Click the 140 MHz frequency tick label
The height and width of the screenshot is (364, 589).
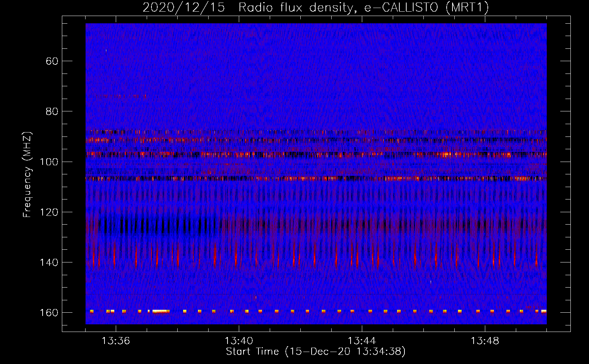(49, 262)
